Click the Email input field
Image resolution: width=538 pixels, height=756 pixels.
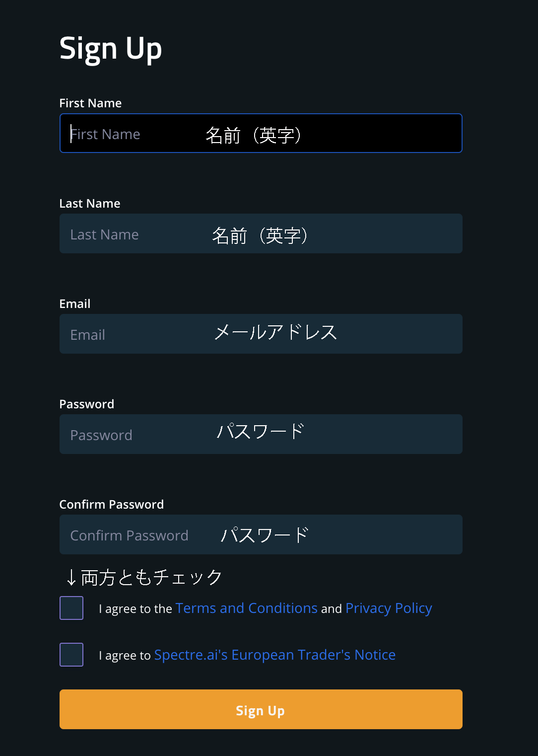(x=261, y=334)
